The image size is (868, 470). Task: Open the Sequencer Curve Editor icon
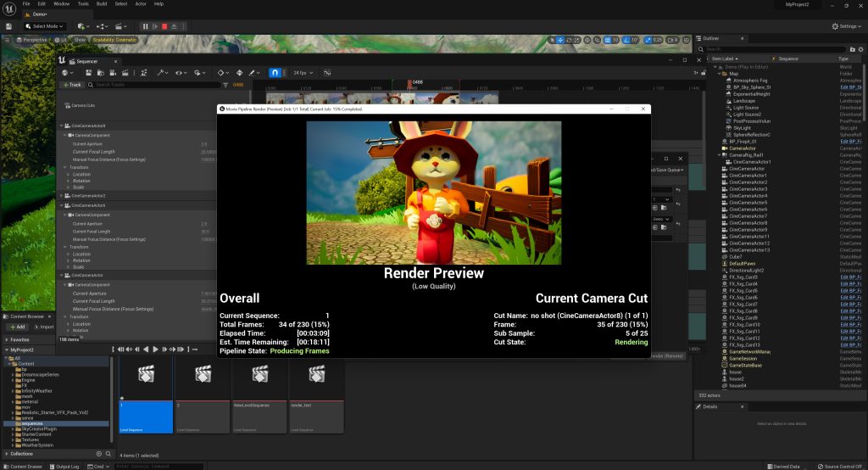327,73
